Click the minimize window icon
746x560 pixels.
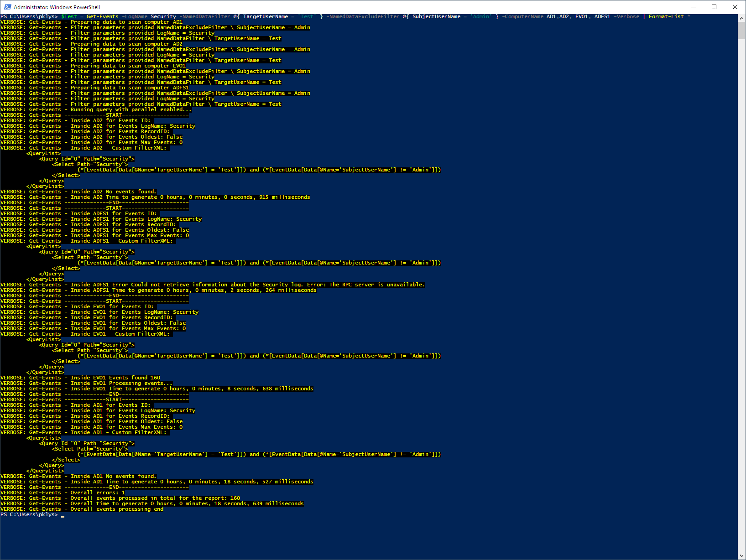point(693,7)
